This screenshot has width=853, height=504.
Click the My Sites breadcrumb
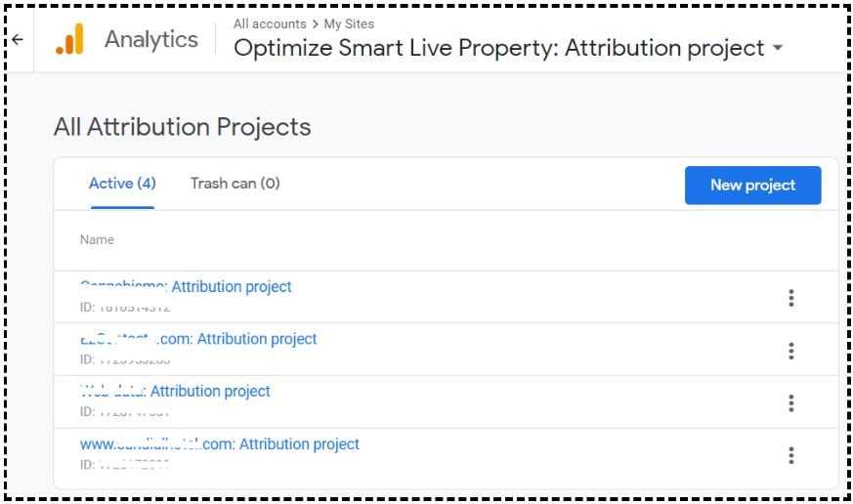pyautogui.click(x=349, y=23)
